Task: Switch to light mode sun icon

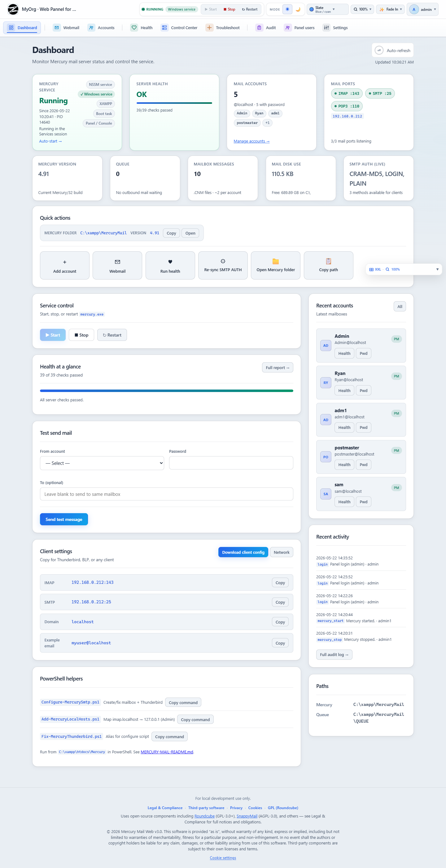Action: click(x=287, y=9)
